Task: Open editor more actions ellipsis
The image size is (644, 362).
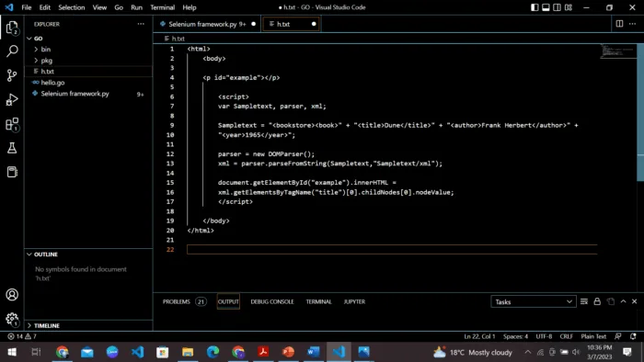Action: point(633,24)
